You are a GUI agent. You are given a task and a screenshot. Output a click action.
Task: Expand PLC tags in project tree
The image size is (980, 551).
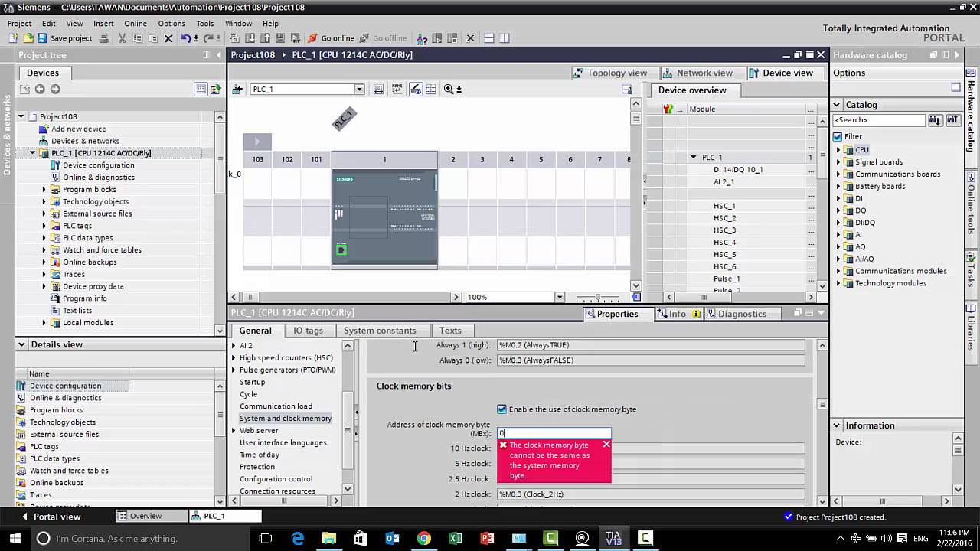click(x=44, y=226)
